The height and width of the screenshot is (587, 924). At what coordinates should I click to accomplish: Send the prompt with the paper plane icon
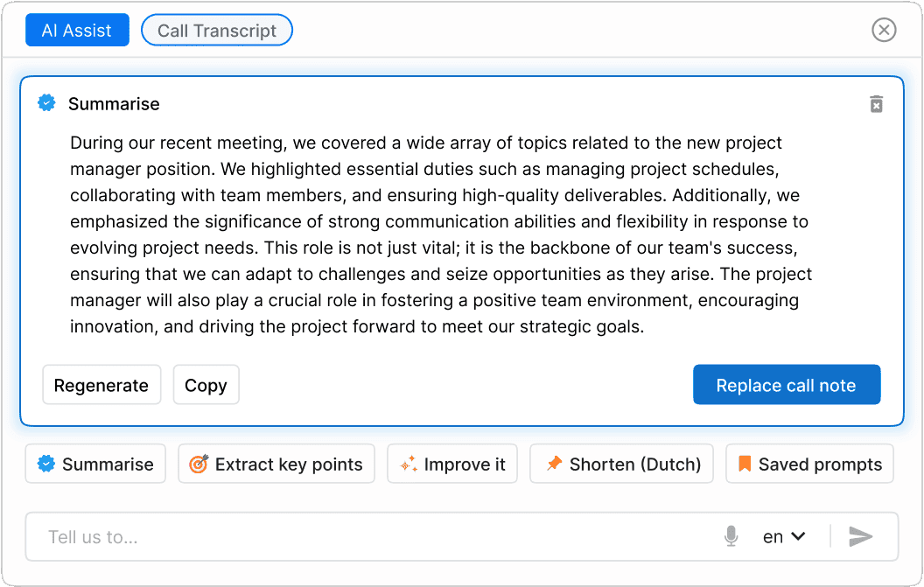861,536
